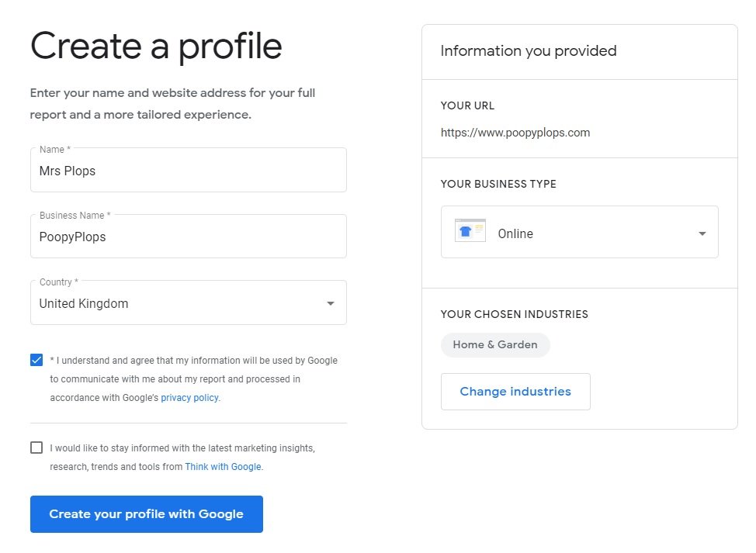Screen dimensions: 756x553
Task: Open Google's privacy policy link
Action: [190, 398]
